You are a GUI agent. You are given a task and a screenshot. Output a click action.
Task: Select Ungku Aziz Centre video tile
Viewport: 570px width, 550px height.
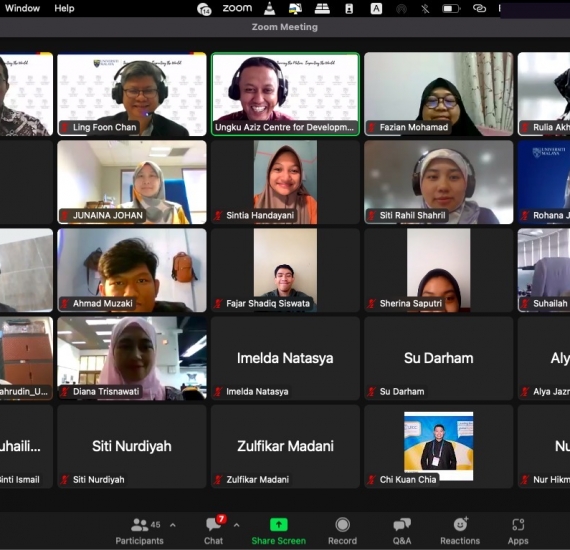coord(285,94)
